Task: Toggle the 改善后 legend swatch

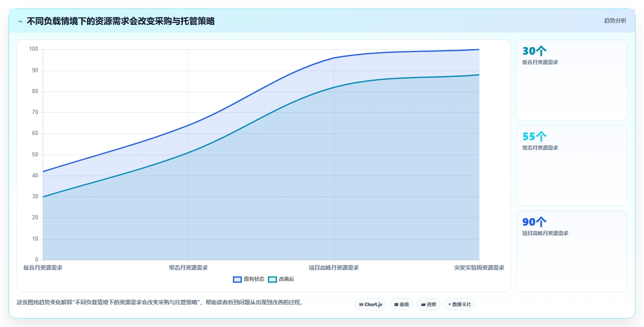Action: tap(272, 280)
